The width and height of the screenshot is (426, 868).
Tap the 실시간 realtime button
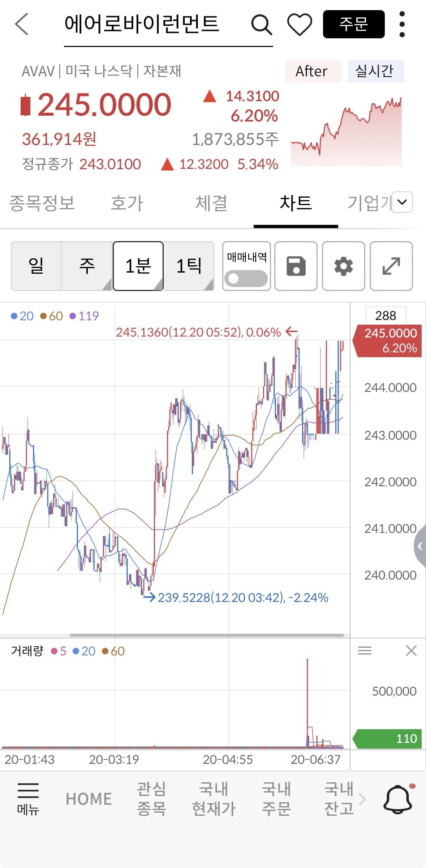click(x=376, y=71)
